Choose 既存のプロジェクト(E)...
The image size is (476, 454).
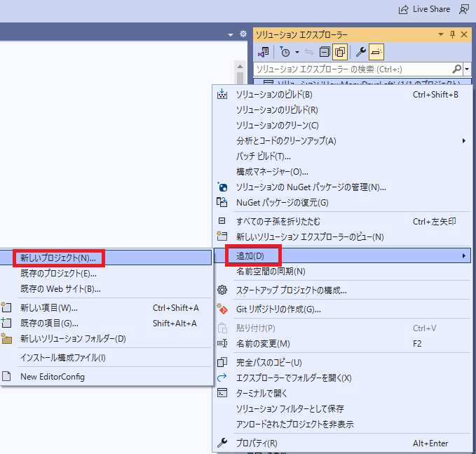coord(106,274)
